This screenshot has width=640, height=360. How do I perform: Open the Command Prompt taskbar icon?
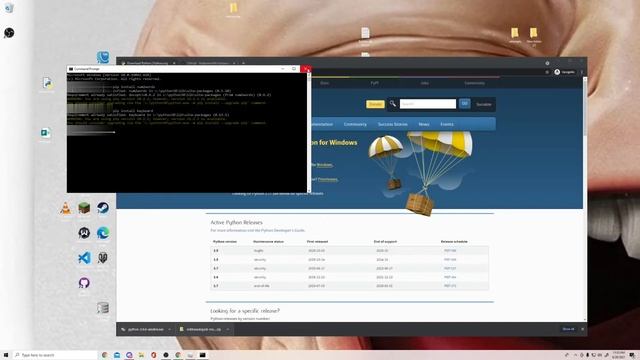[x=202, y=355]
